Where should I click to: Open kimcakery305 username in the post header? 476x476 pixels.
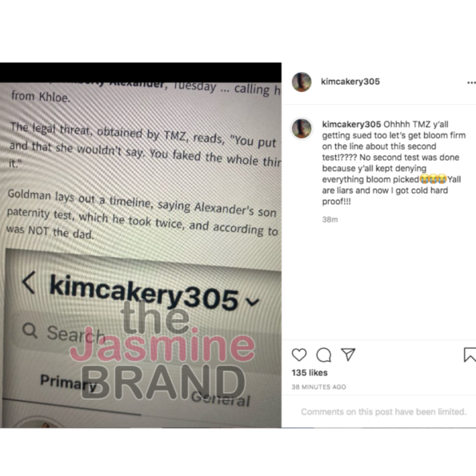(350, 82)
